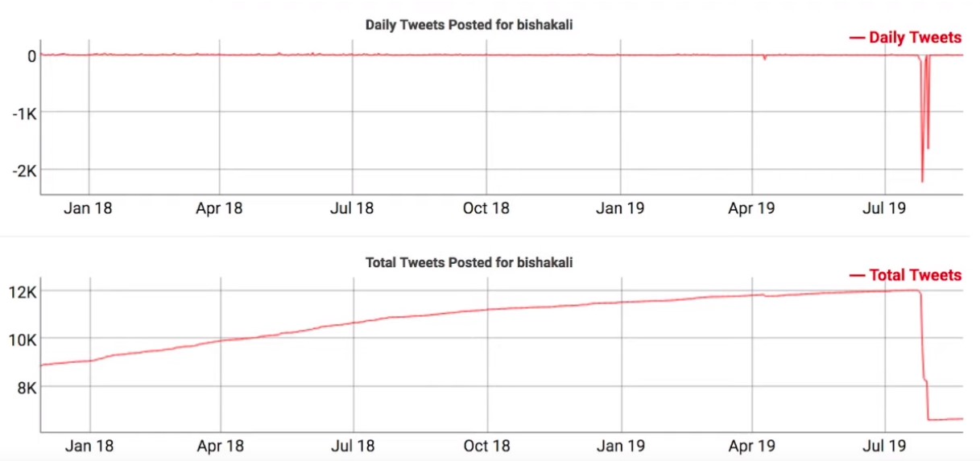The image size is (980, 461).
Task: Toggle the Daily Tweets legend entry
Action: (905, 37)
